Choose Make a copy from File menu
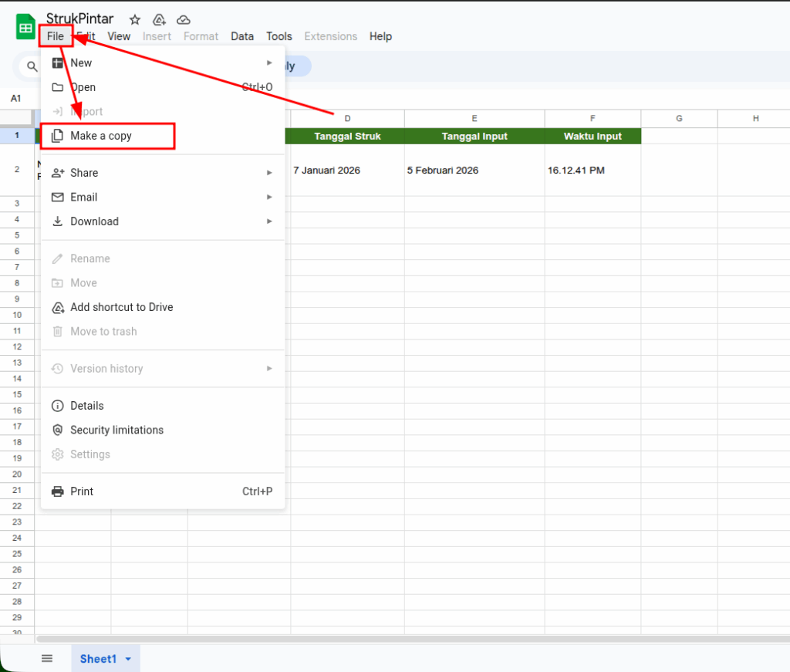 click(x=101, y=136)
